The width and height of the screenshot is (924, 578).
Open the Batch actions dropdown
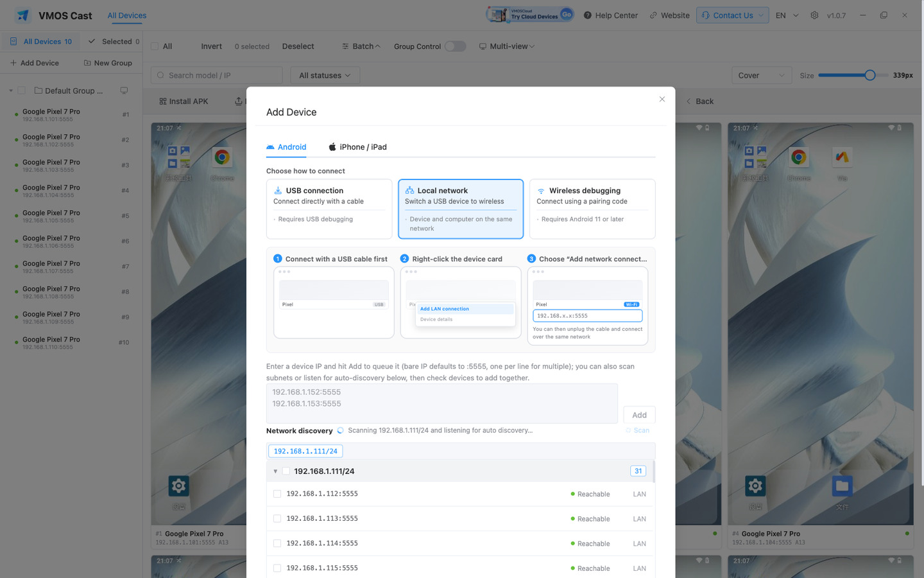pyautogui.click(x=361, y=46)
